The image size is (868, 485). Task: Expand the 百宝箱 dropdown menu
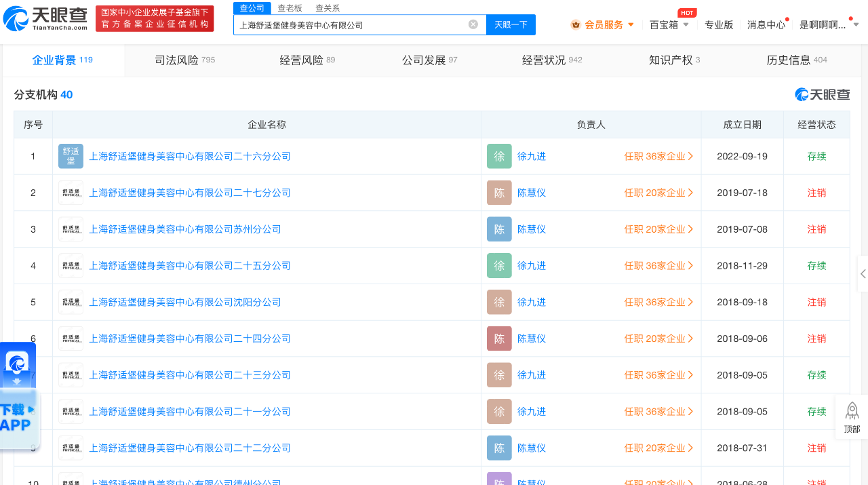pos(669,24)
